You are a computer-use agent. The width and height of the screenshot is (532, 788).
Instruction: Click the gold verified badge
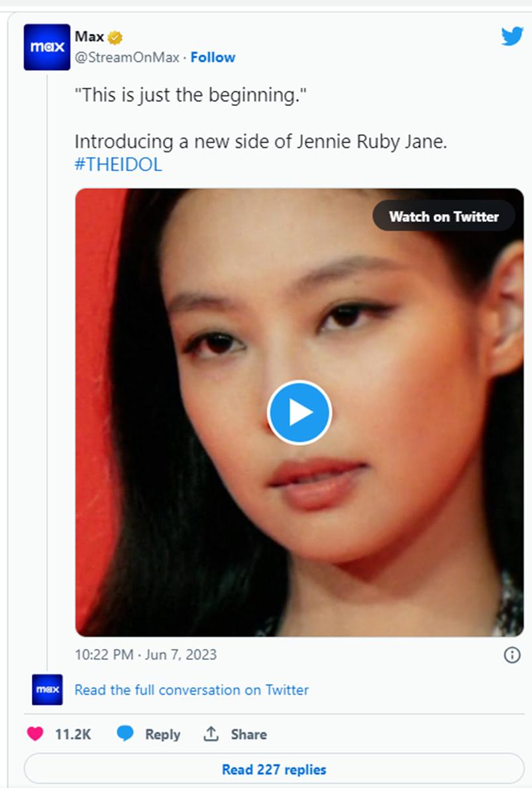(115, 38)
